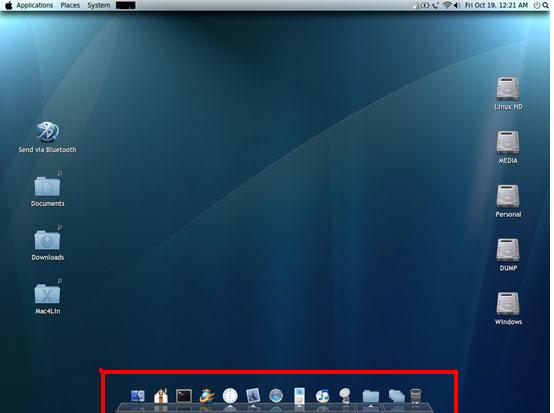Image resolution: width=554 pixels, height=413 pixels.
Task: Open the clock app in the dock
Action: coord(230,396)
